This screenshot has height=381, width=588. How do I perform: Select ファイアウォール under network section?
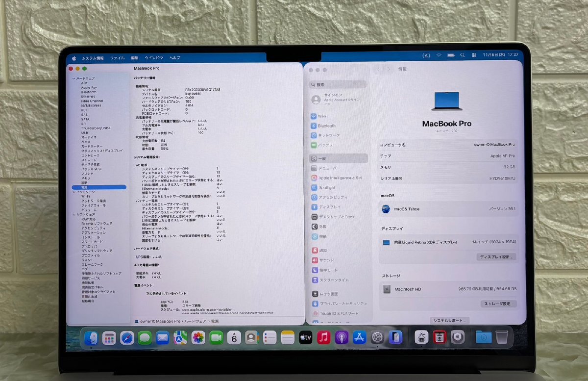pos(93,205)
